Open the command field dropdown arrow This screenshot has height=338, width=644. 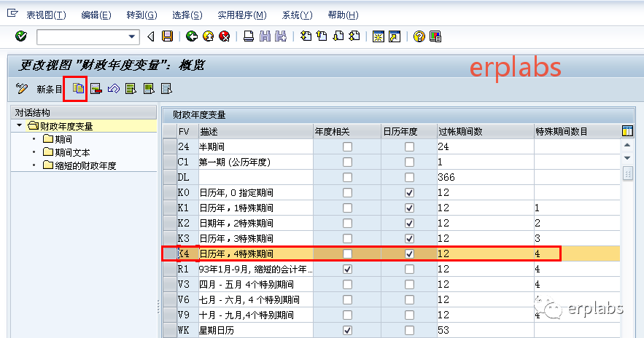pos(132,36)
